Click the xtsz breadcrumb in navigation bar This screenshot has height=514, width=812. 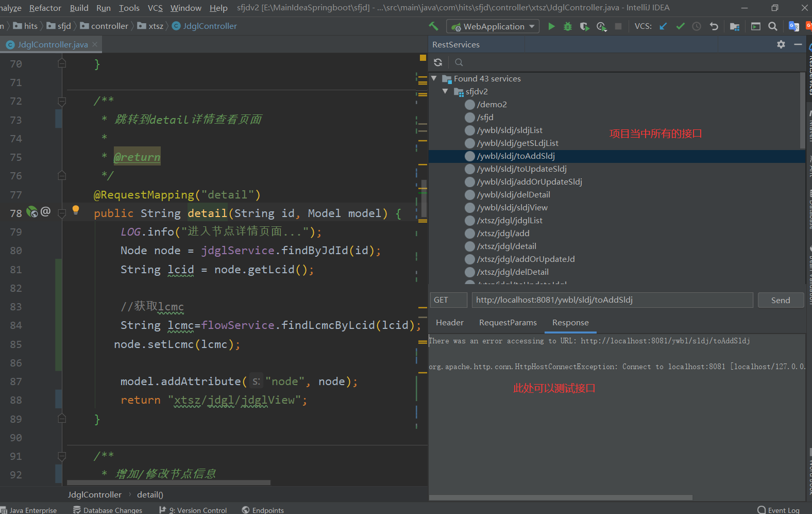[x=150, y=26]
